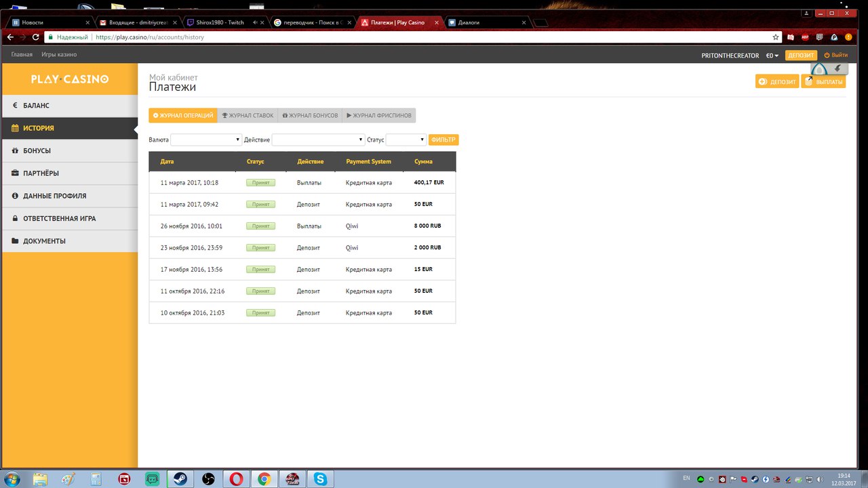Open the €0 balance dropdown
The width and height of the screenshot is (868, 488).
(x=772, y=56)
